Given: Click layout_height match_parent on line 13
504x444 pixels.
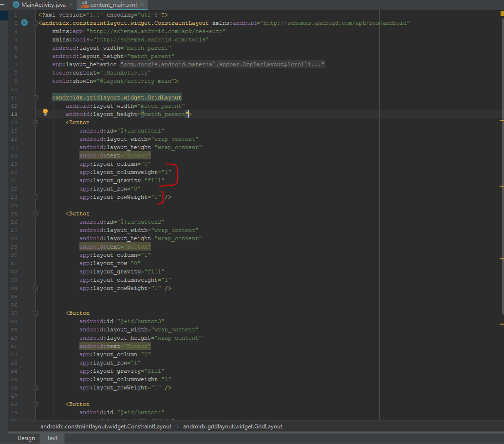Looking at the screenshot, I should pos(127,114).
